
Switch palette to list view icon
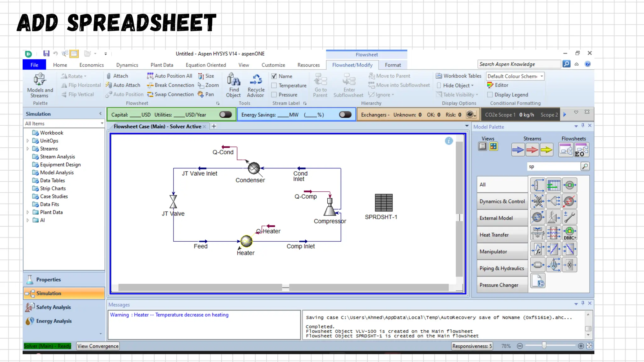(x=483, y=146)
